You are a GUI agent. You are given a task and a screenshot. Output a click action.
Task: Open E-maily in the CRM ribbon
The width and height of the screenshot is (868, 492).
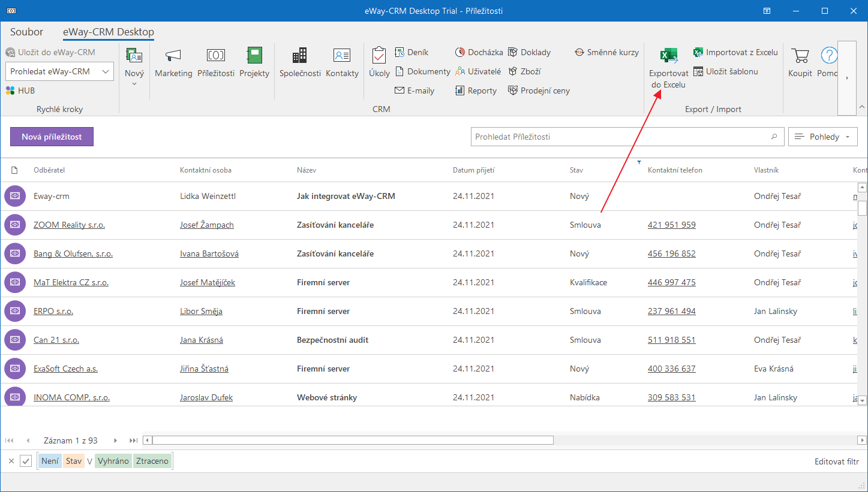[414, 90]
